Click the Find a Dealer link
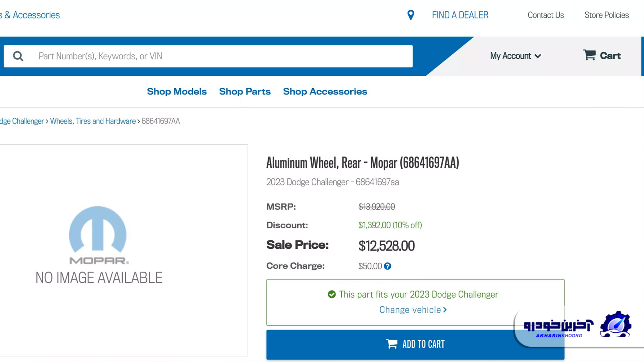 coord(460,15)
